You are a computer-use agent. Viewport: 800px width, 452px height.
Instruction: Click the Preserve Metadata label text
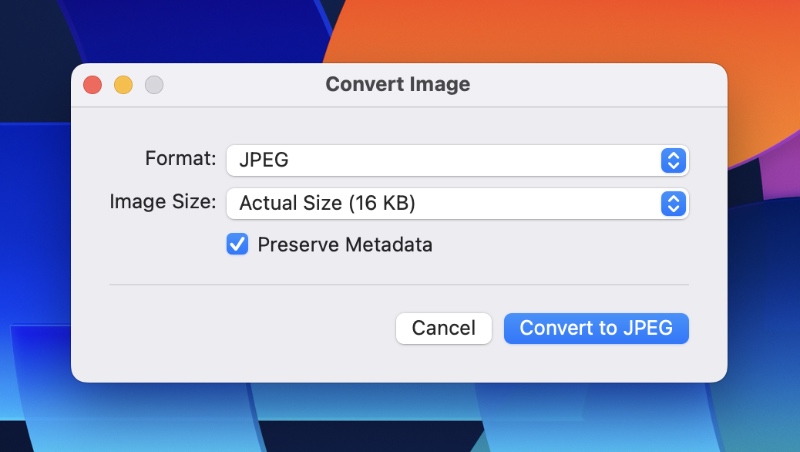(344, 244)
